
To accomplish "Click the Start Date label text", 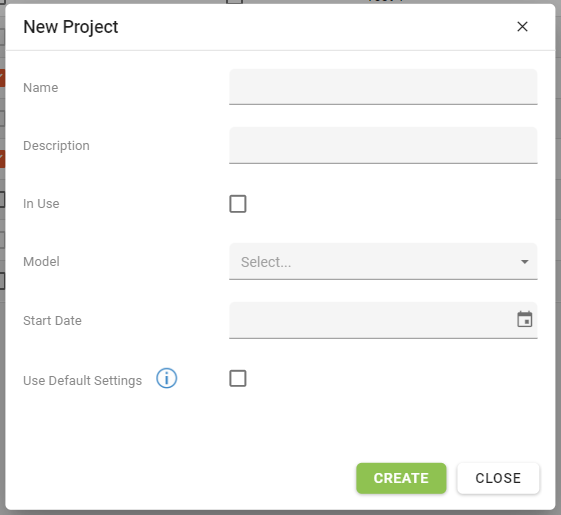I will (x=52, y=321).
